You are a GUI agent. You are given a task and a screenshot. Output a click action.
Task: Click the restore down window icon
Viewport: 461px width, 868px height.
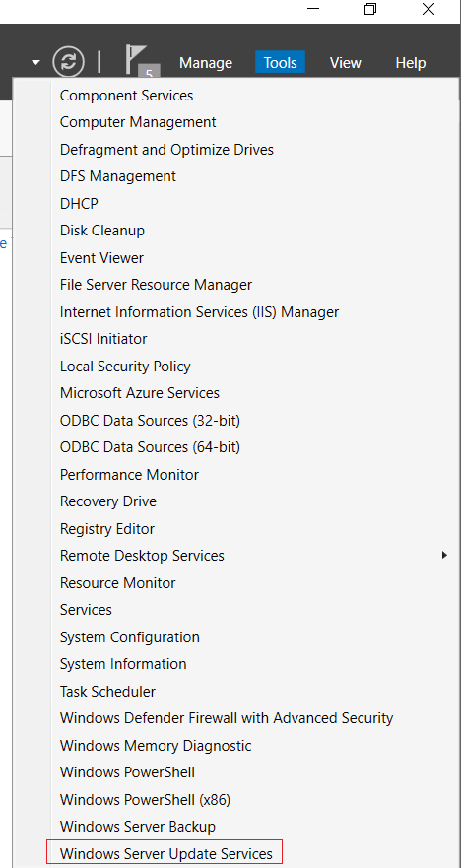(370, 8)
